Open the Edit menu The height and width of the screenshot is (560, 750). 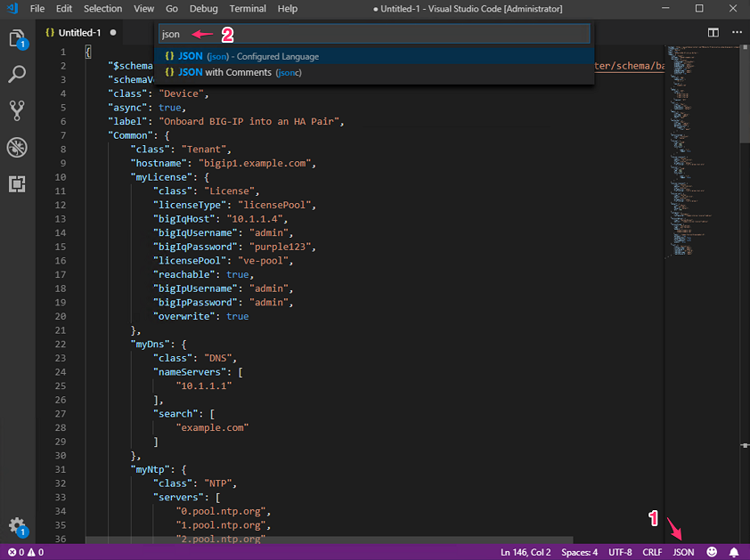point(63,9)
